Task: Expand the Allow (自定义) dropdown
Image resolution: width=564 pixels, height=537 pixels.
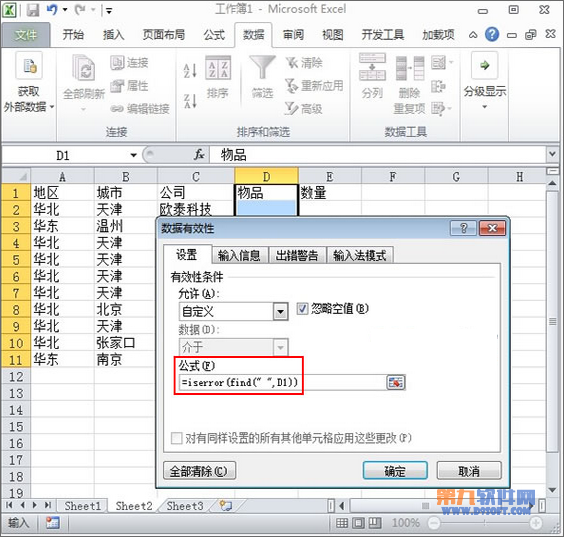Action: [x=280, y=311]
